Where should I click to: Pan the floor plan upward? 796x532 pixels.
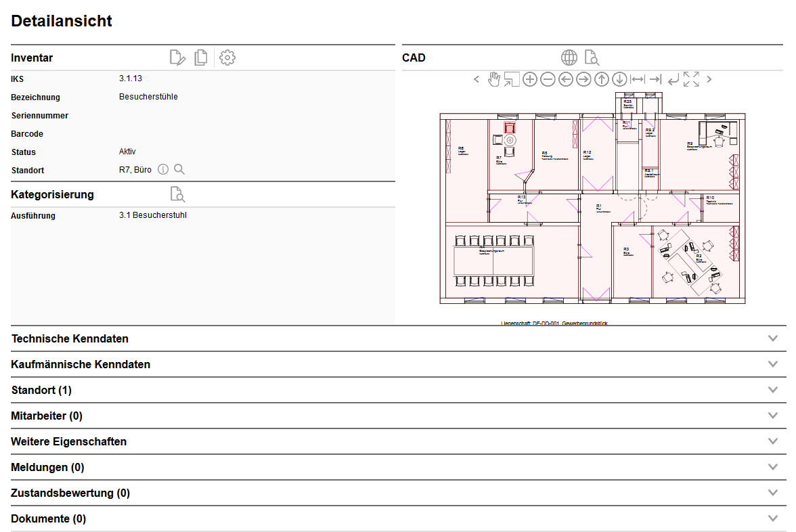point(602,79)
